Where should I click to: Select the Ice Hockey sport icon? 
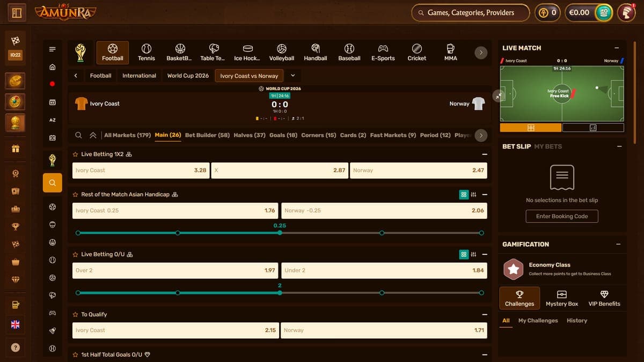point(247,53)
